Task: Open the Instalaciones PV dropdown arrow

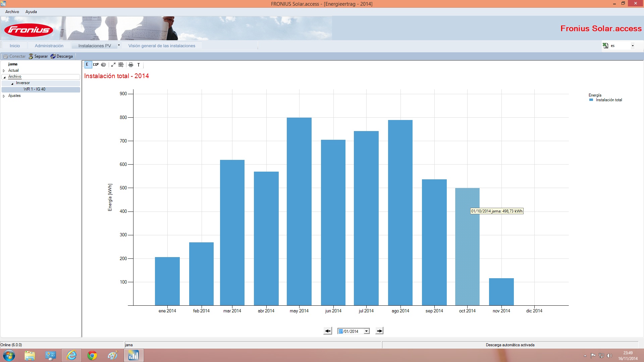Action: 119,45
